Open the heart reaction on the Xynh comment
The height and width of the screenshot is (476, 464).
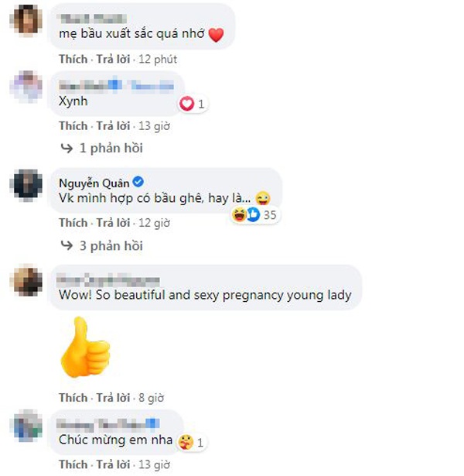(192, 104)
